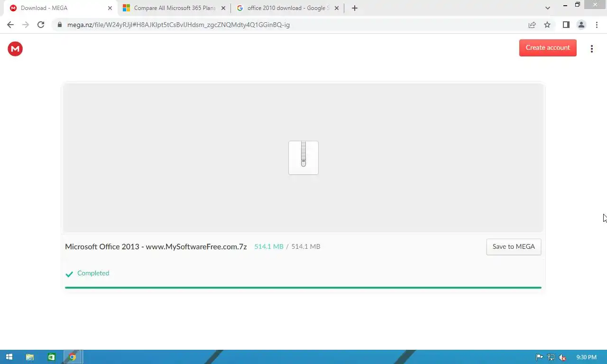Close the Microsoft 365 Plans tab
607x364 pixels.
click(x=222, y=8)
